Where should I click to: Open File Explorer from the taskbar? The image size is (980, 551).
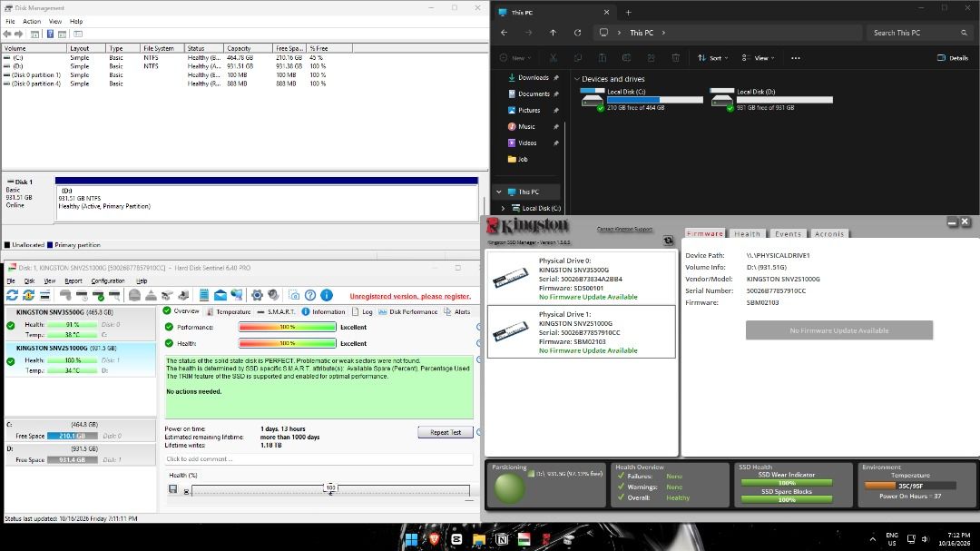[x=479, y=539]
